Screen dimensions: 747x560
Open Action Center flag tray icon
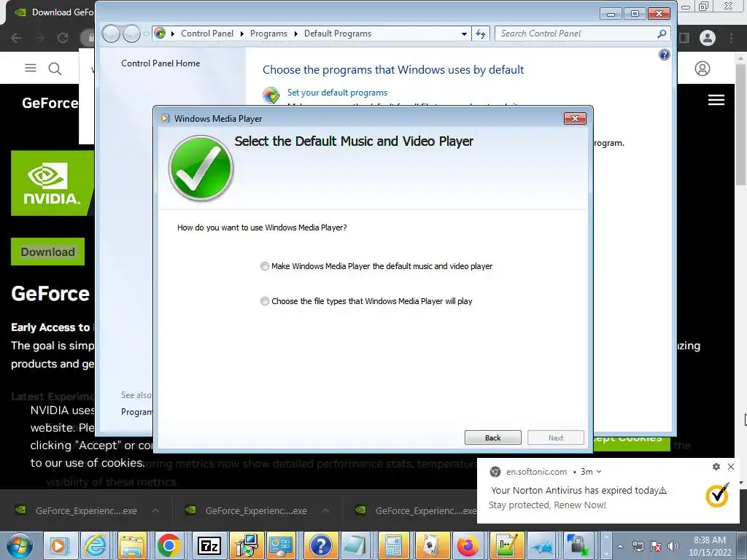tap(656, 546)
